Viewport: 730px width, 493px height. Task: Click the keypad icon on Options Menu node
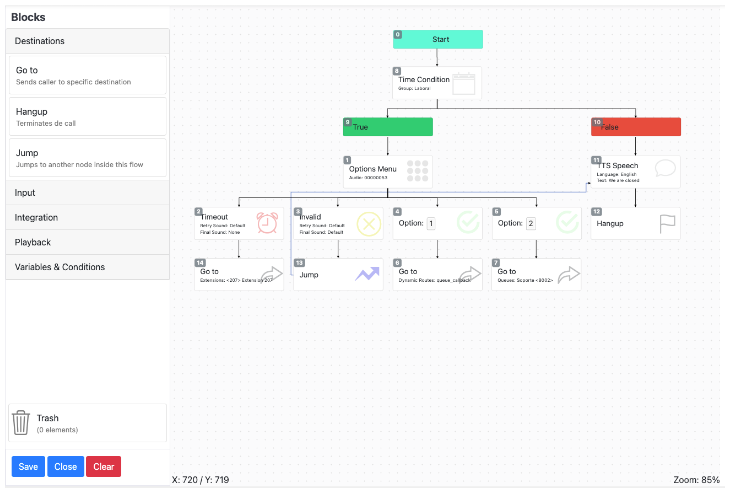(417, 171)
